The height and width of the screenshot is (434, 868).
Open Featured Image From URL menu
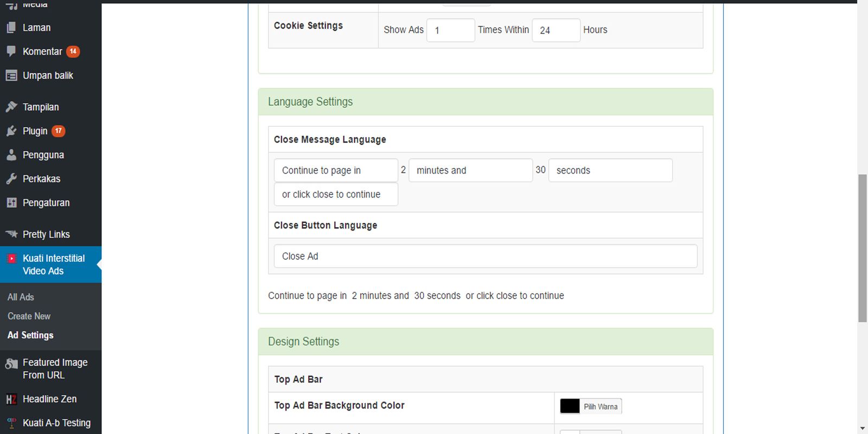[54, 369]
